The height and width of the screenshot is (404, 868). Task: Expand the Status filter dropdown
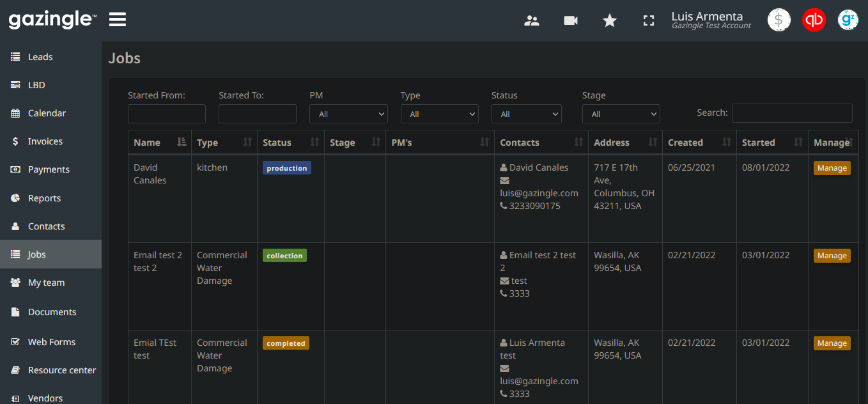[526, 113]
